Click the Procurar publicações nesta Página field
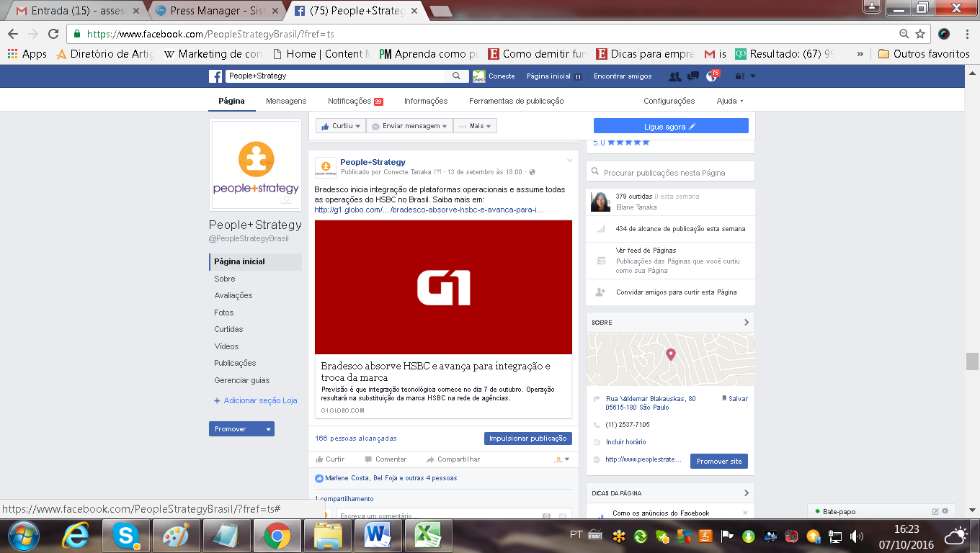 tap(671, 172)
